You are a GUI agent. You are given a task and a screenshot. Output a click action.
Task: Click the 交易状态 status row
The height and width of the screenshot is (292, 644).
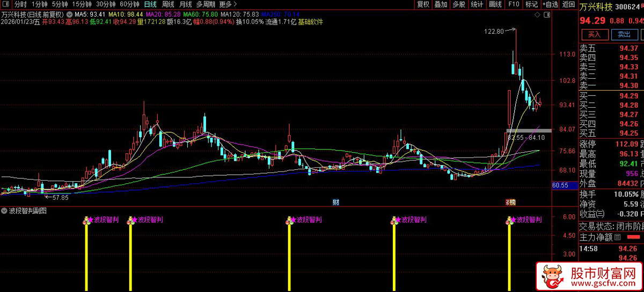tap(612, 226)
